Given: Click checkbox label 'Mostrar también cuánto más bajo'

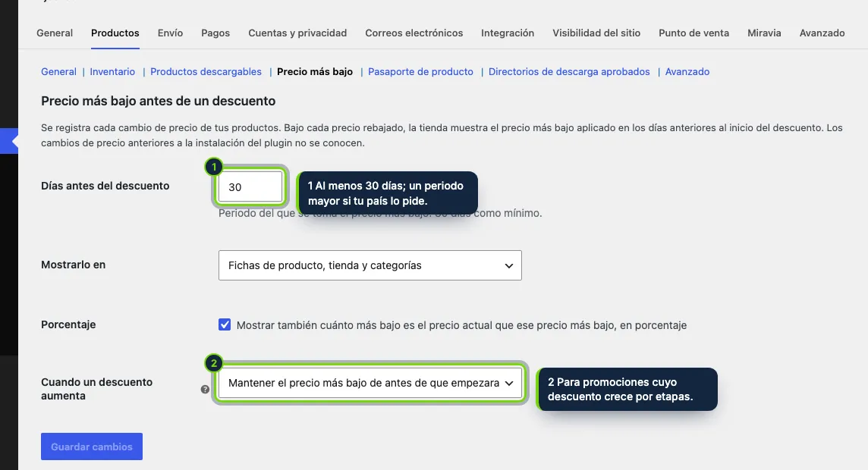Looking at the screenshot, I should (x=461, y=325).
